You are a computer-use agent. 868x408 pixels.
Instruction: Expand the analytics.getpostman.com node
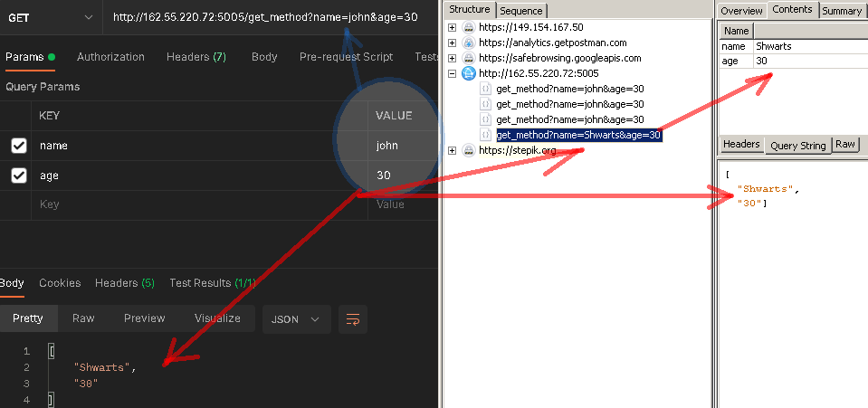[x=452, y=43]
